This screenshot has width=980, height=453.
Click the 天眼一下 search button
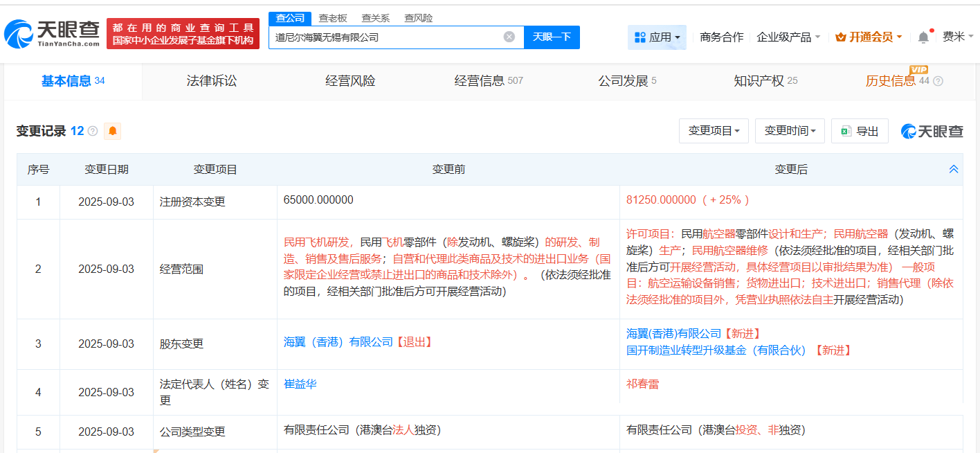pos(552,37)
